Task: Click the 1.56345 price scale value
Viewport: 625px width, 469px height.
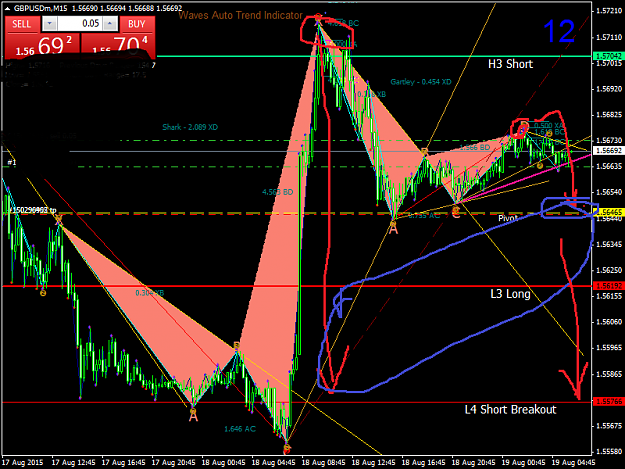Action: (x=609, y=244)
